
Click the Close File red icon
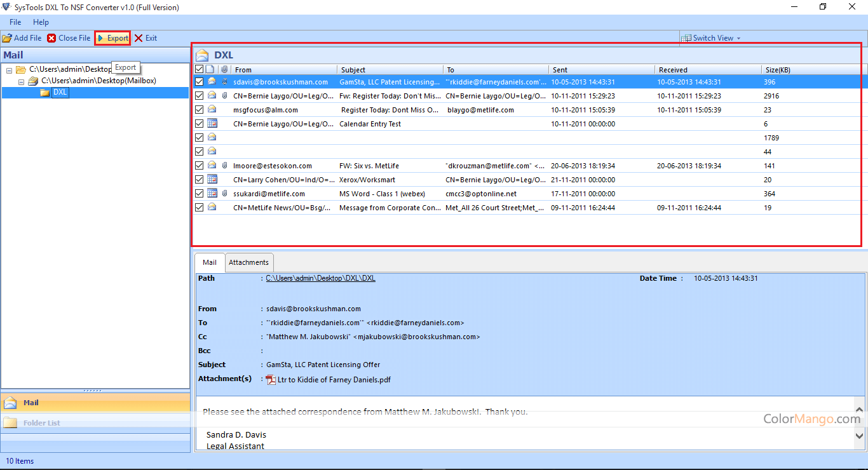pos(51,38)
